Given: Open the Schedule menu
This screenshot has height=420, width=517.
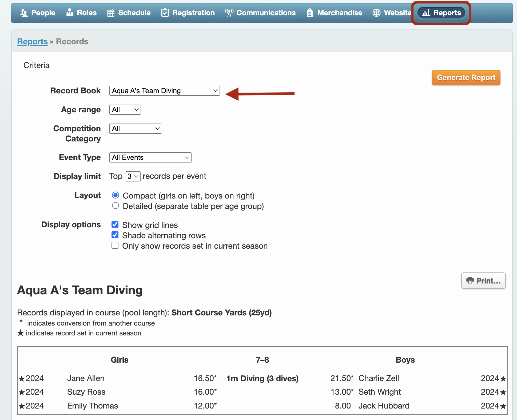Looking at the screenshot, I should pyautogui.click(x=129, y=13).
